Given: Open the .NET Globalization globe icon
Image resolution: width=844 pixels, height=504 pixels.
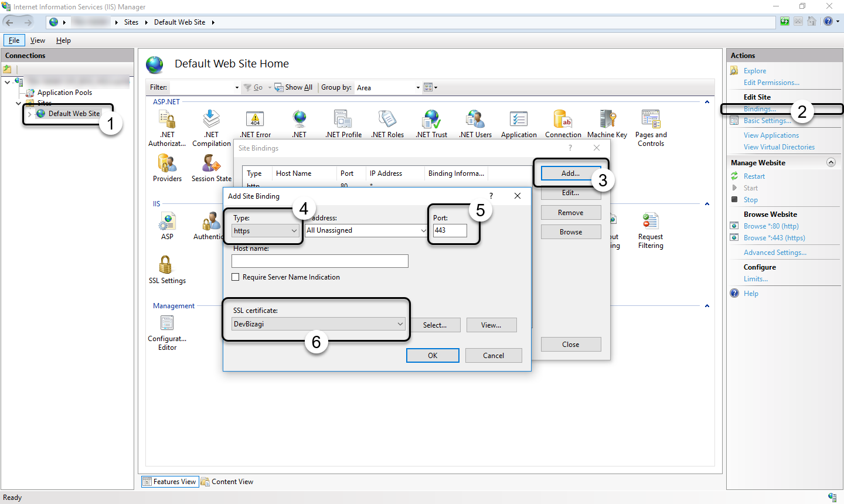Looking at the screenshot, I should coord(300,120).
